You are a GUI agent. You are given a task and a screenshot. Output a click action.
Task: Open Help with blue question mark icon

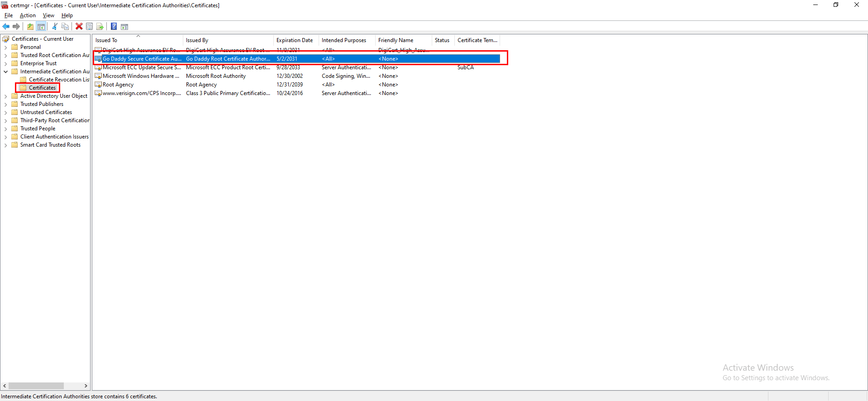tap(114, 26)
